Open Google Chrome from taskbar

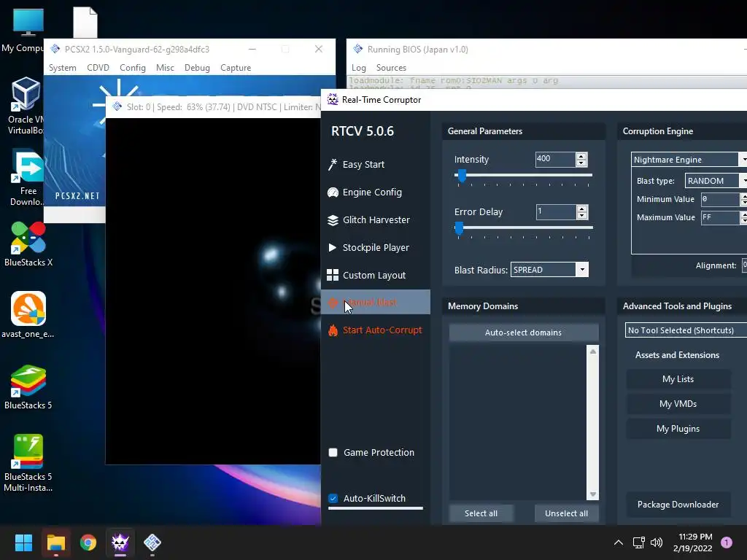tap(88, 542)
